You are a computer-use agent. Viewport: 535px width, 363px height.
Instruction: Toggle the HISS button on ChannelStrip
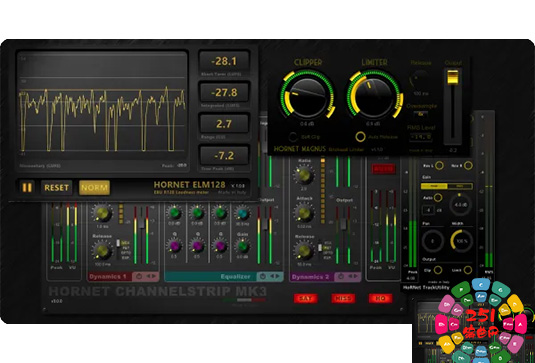[343, 299]
